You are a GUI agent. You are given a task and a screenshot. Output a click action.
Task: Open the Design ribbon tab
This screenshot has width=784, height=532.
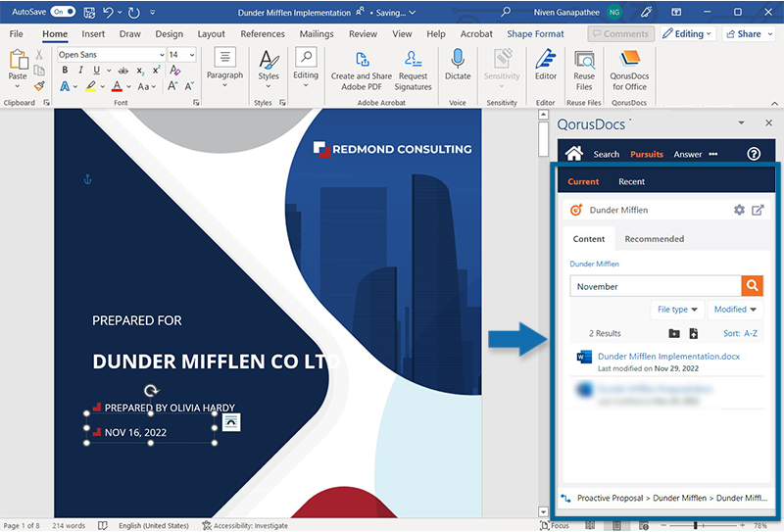[169, 34]
